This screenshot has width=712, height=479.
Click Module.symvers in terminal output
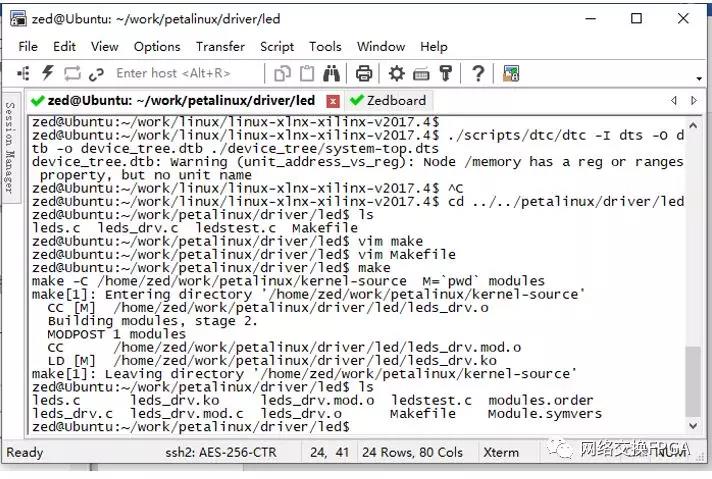544,414
